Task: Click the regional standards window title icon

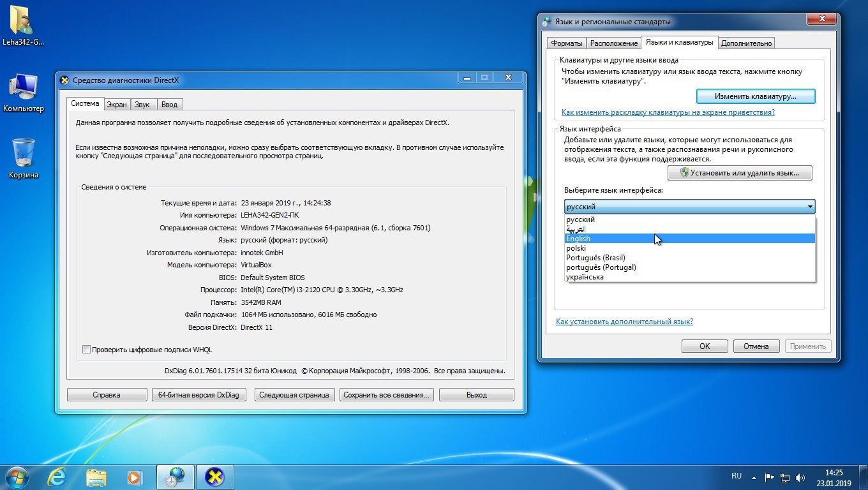Action: click(x=546, y=22)
